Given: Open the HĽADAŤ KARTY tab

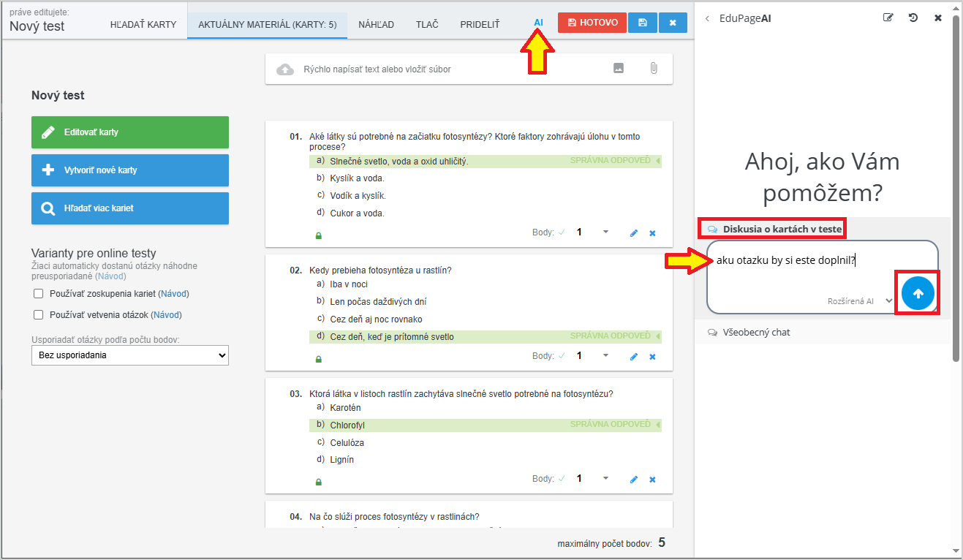Looking at the screenshot, I should click(x=143, y=25).
